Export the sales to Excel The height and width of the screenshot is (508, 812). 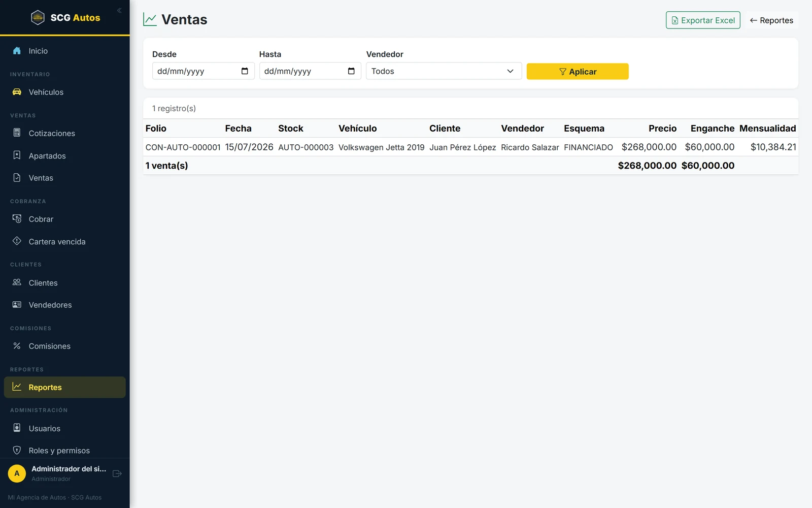[x=703, y=20]
